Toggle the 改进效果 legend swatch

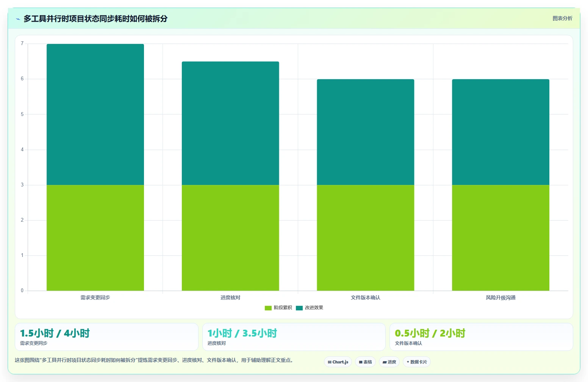click(299, 308)
